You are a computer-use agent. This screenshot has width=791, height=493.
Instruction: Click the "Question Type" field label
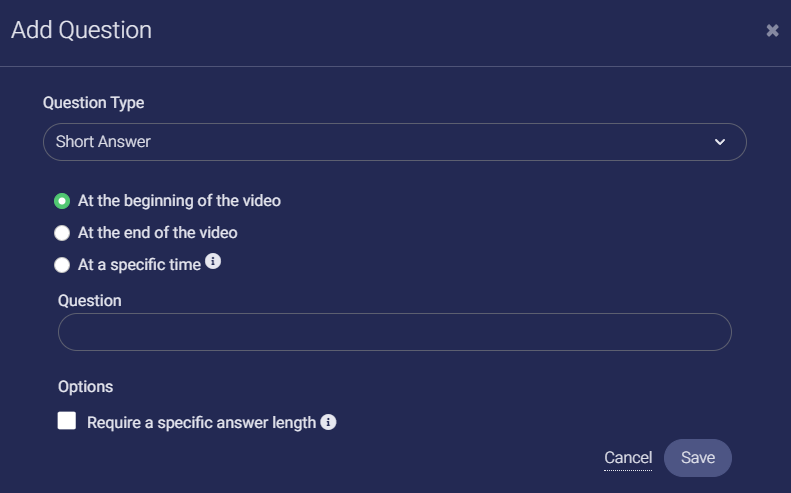pyautogui.click(x=94, y=103)
